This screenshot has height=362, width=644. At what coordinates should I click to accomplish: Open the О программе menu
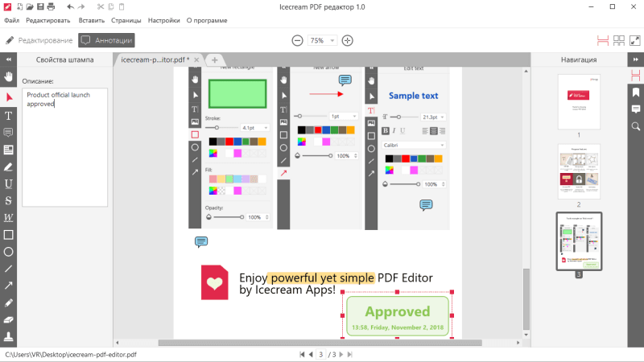[x=207, y=20]
